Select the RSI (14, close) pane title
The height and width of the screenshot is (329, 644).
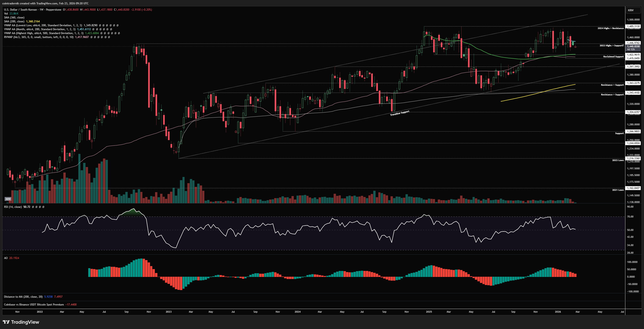click(x=13, y=207)
